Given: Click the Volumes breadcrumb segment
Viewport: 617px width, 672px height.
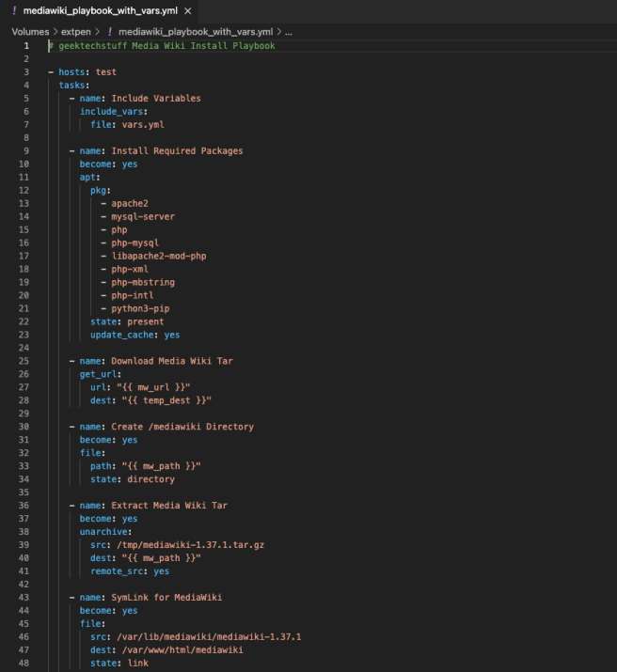Looking at the screenshot, I should pyautogui.click(x=30, y=32).
